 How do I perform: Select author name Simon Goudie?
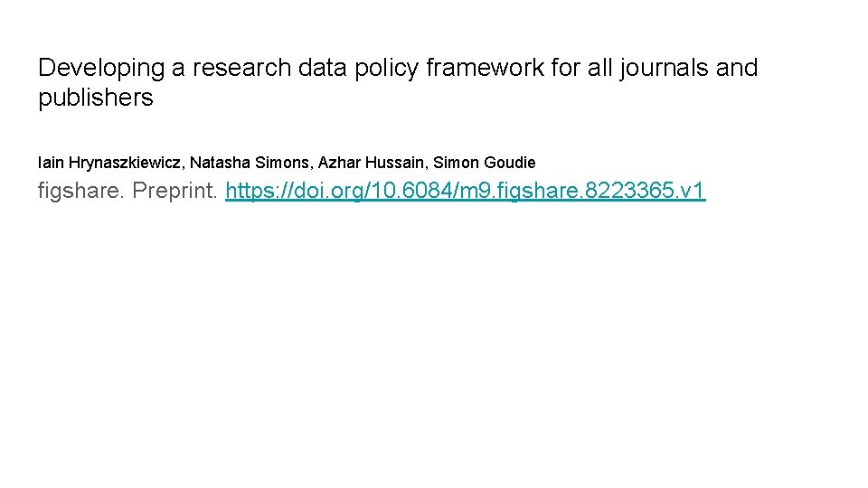point(485,163)
